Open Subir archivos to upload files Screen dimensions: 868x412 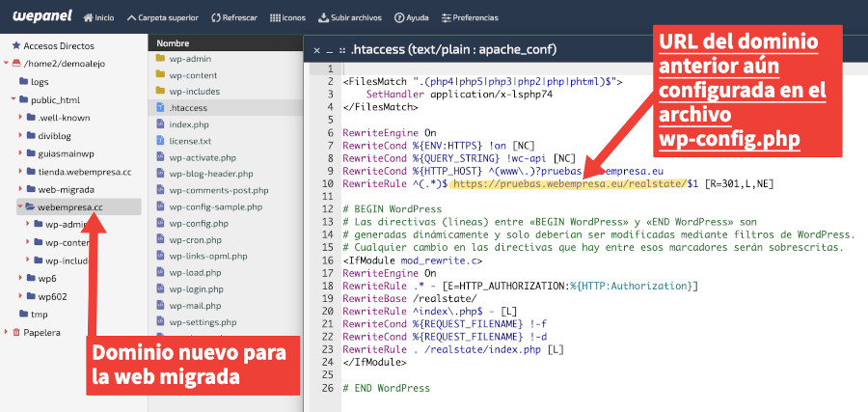[350, 17]
